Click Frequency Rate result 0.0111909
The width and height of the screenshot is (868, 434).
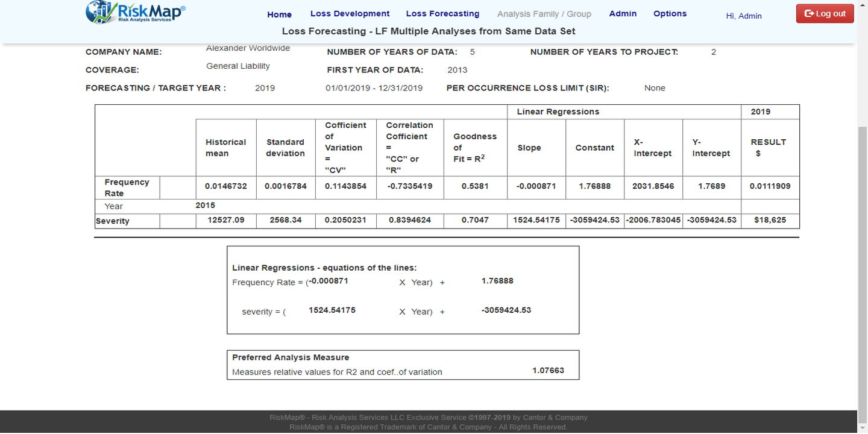(770, 186)
